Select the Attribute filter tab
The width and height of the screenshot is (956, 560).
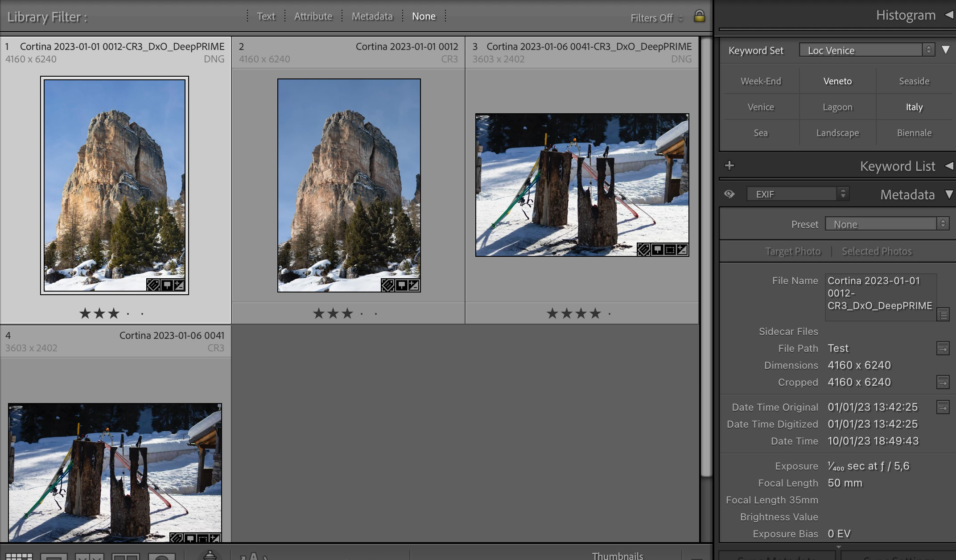coord(313,16)
